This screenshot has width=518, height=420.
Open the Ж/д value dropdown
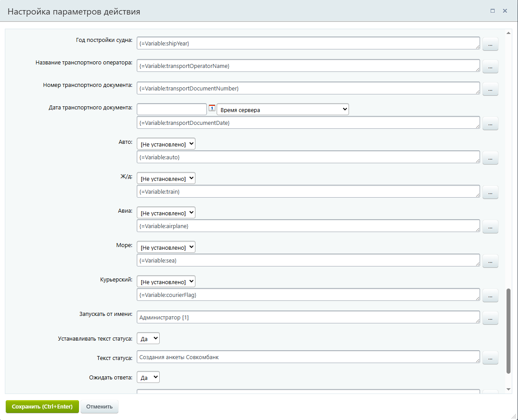[166, 179]
